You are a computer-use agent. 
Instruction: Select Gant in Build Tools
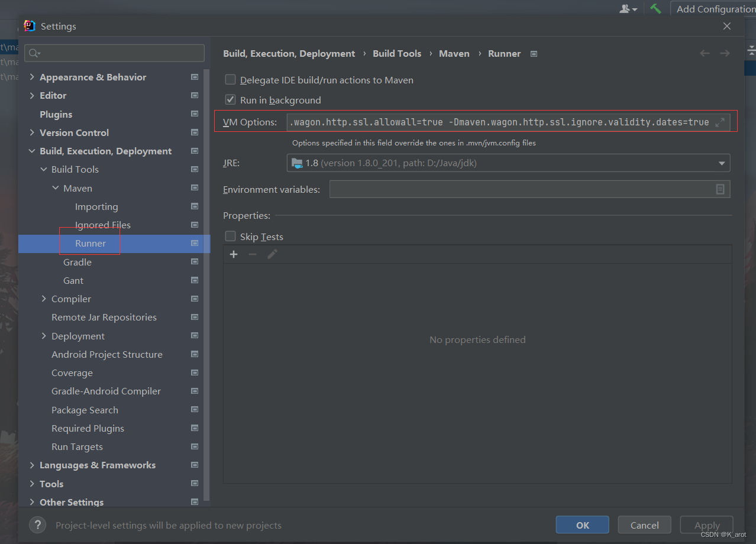click(73, 280)
